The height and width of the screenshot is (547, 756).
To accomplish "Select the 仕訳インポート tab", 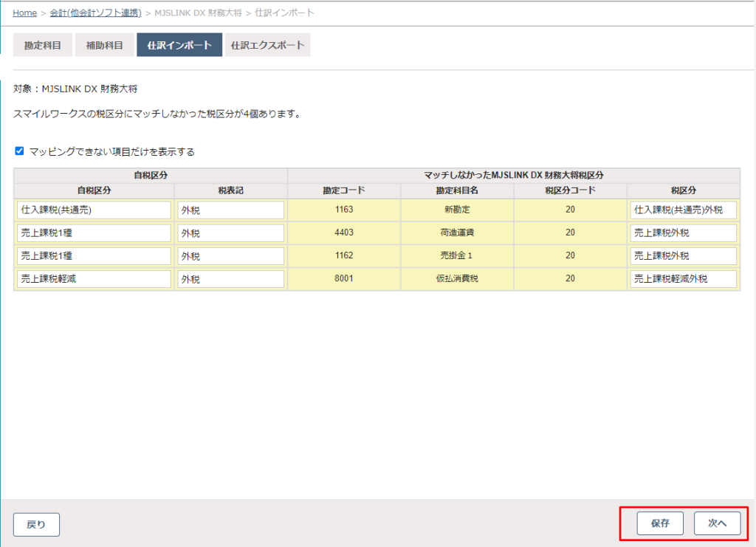I will pyautogui.click(x=179, y=45).
